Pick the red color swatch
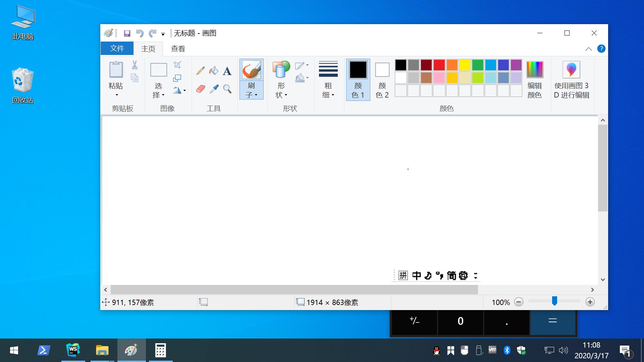Screen dimensions: 644x362 439,65
